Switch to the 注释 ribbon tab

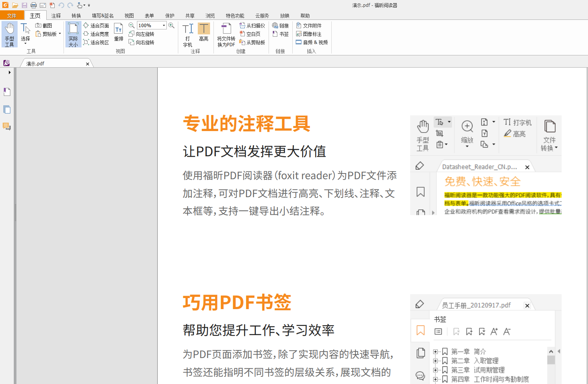pyautogui.click(x=55, y=15)
